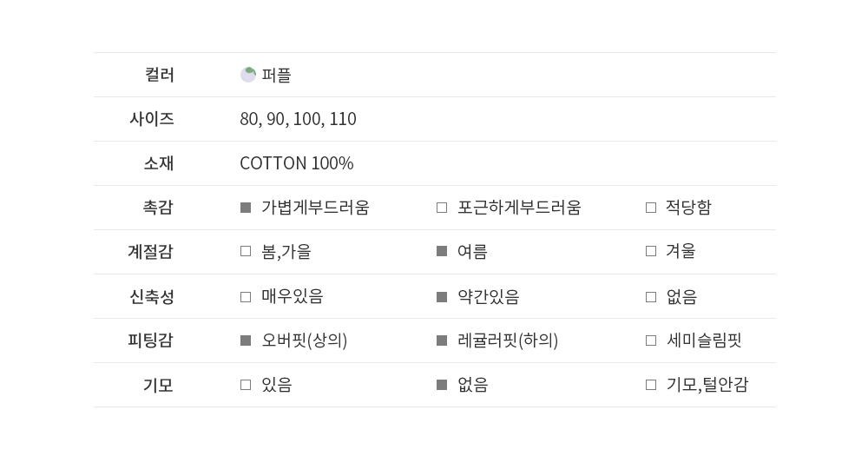Click the 퍼플 color name text
This screenshot has width=868, height=476.
pyautogui.click(x=276, y=76)
